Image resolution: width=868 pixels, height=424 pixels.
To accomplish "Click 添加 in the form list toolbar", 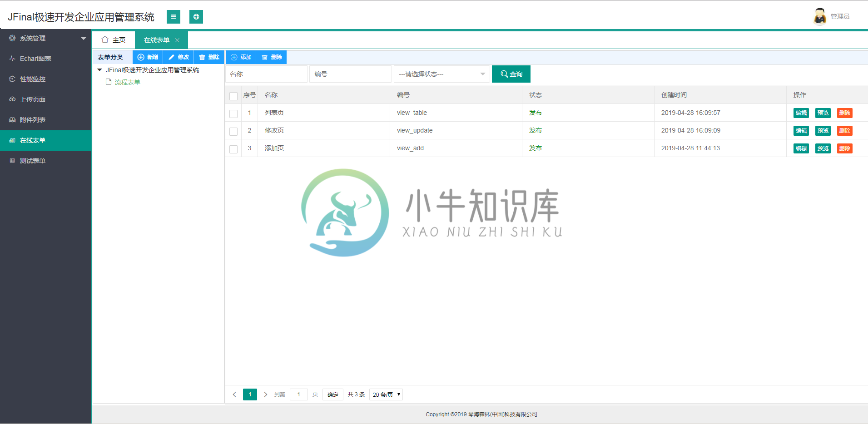I will (241, 57).
